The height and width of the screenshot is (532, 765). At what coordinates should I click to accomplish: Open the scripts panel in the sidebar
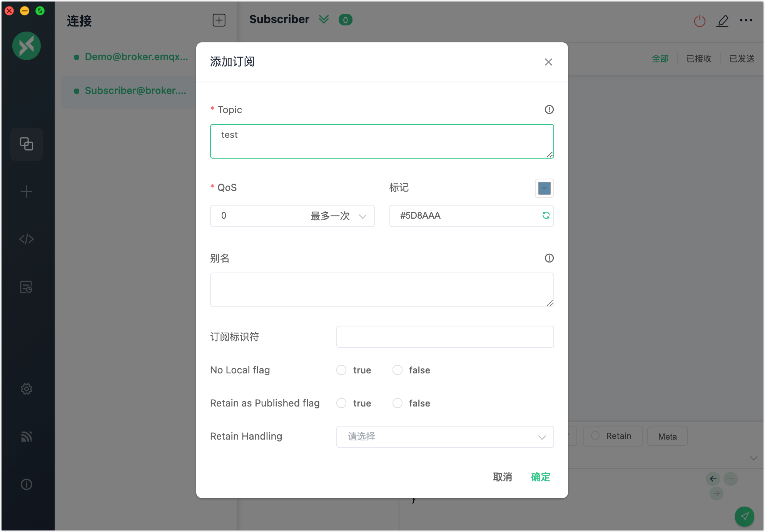pyautogui.click(x=26, y=239)
